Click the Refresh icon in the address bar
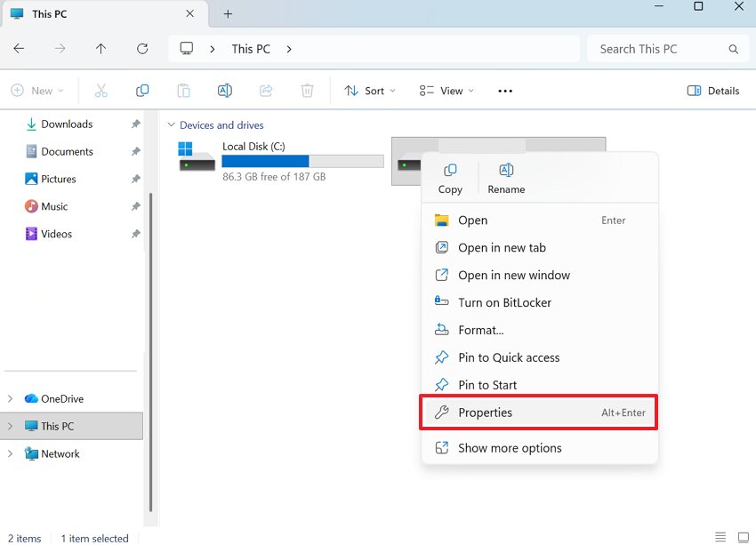Viewport: 756px width, 545px height. point(142,49)
